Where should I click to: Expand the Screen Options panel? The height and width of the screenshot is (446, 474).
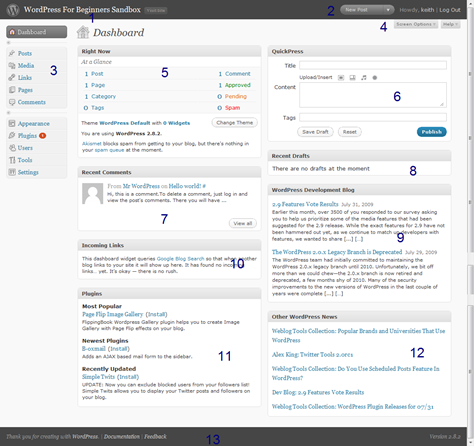tap(416, 24)
